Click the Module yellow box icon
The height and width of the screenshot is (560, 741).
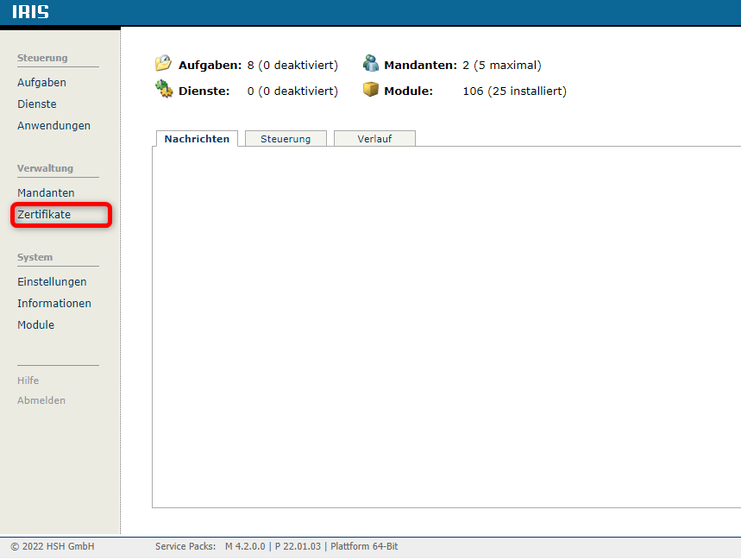[371, 89]
